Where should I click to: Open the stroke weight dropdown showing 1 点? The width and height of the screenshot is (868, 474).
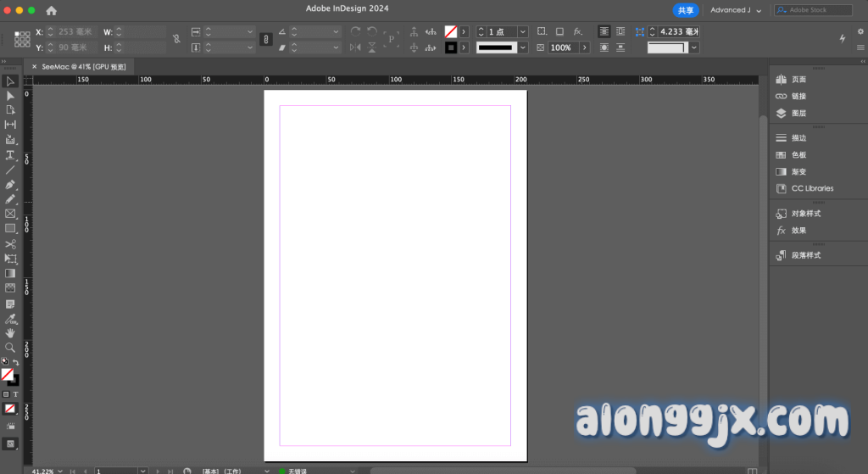point(522,31)
